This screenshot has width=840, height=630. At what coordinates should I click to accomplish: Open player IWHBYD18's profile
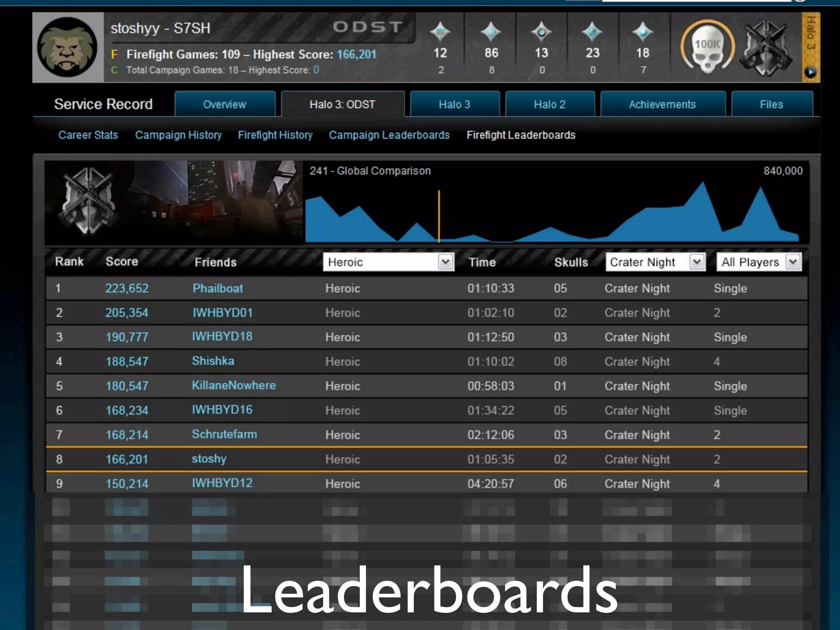(x=222, y=336)
